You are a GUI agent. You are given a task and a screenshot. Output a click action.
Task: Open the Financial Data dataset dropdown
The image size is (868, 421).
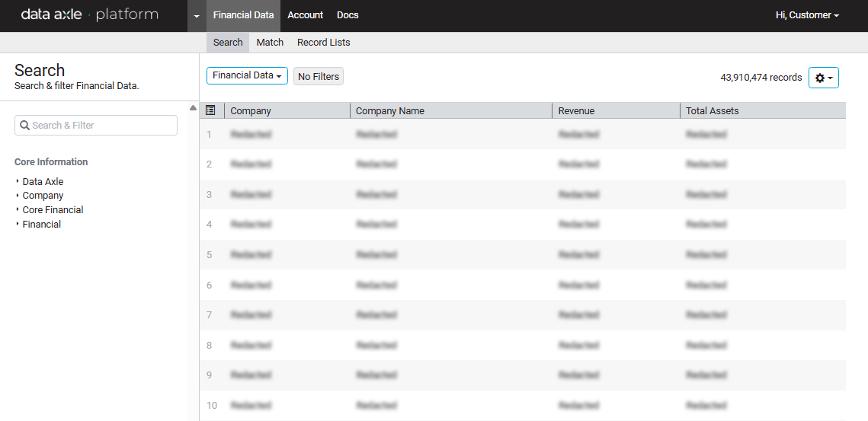[x=247, y=76]
